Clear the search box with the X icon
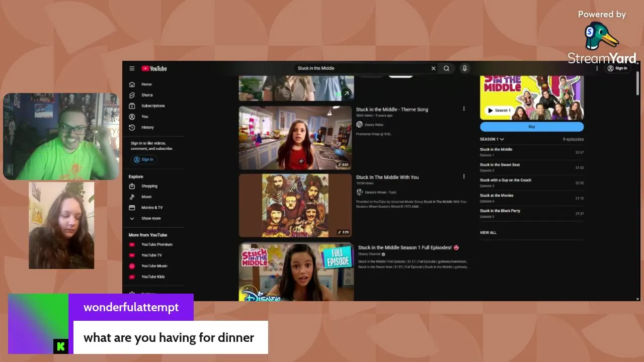The image size is (644, 362). point(433,68)
